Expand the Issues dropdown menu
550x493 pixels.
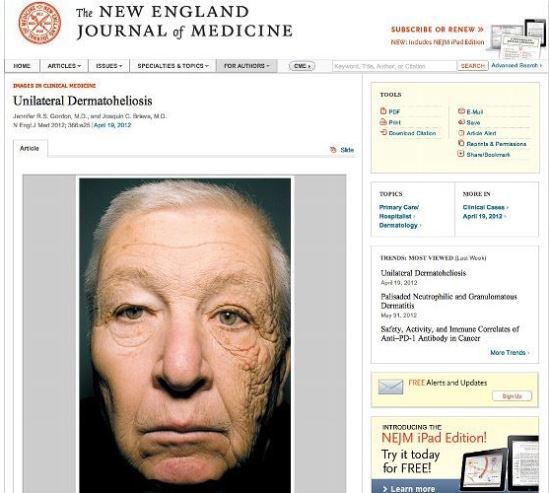(x=109, y=66)
